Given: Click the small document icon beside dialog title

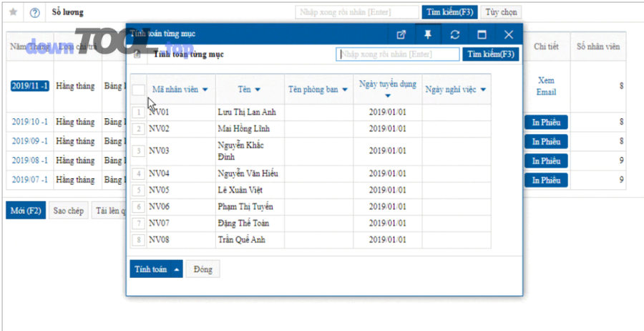Looking at the screenshot, I should point(137,54).
